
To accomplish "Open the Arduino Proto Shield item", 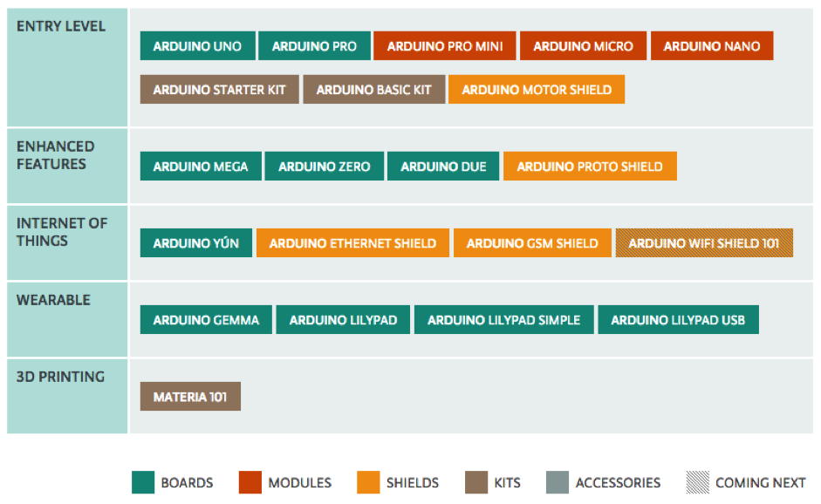I will coord(590,167).
